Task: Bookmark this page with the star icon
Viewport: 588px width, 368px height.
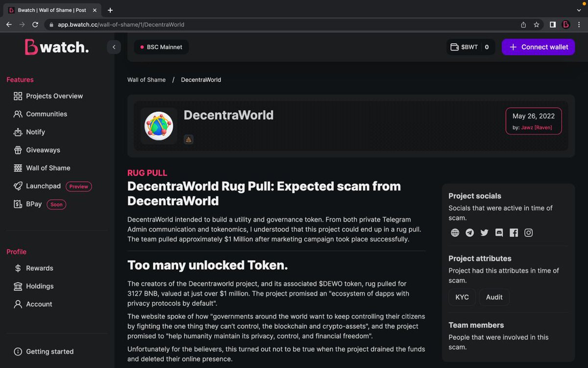Action: [x=537, y=25]
